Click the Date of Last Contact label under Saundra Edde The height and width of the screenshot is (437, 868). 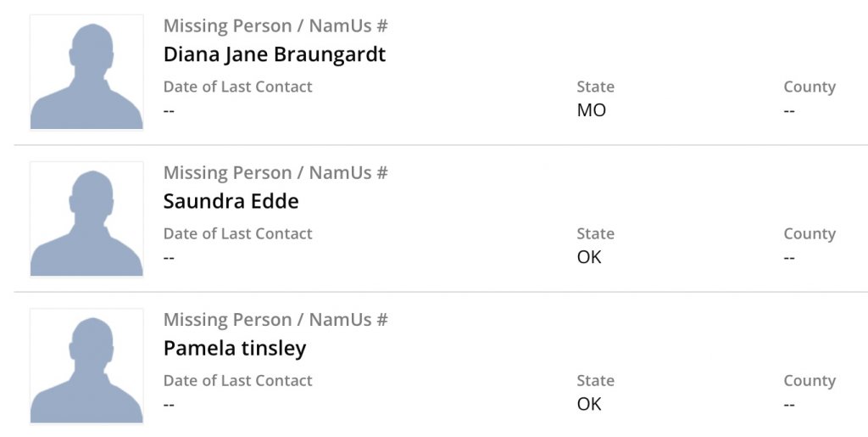click(x=237, y=233)
